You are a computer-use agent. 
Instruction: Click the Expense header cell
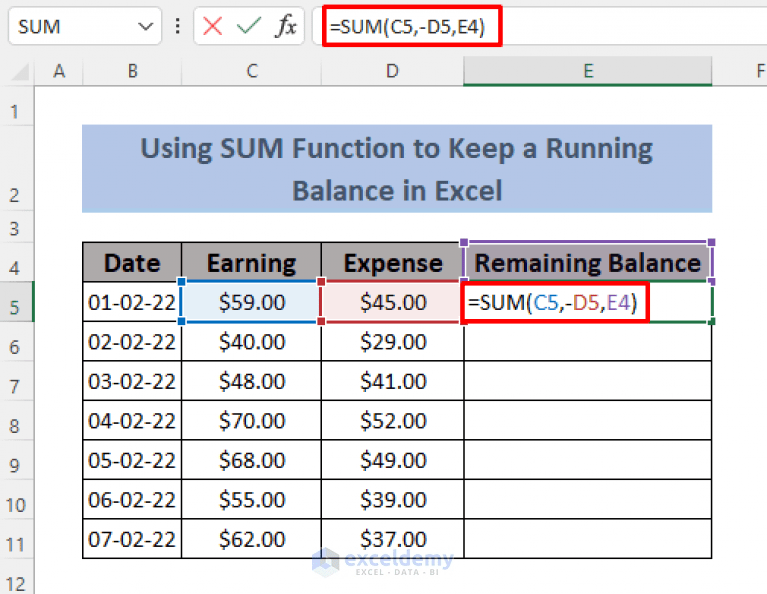(x=392, y=263)
